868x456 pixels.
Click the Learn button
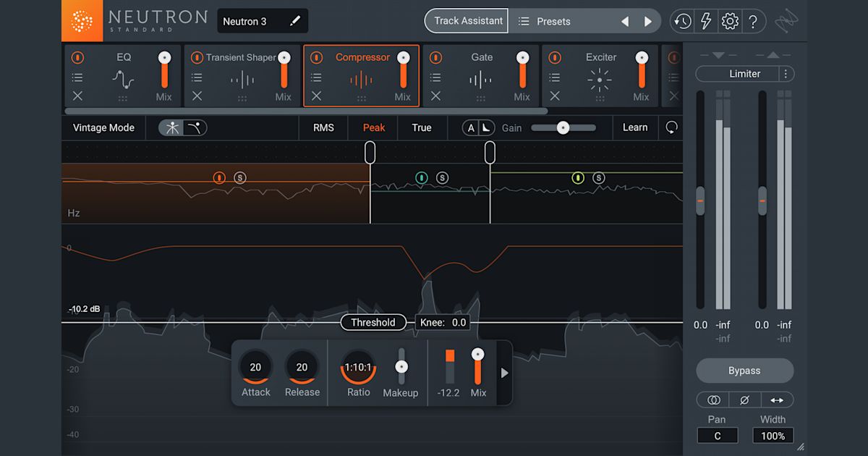click(635, 127)
